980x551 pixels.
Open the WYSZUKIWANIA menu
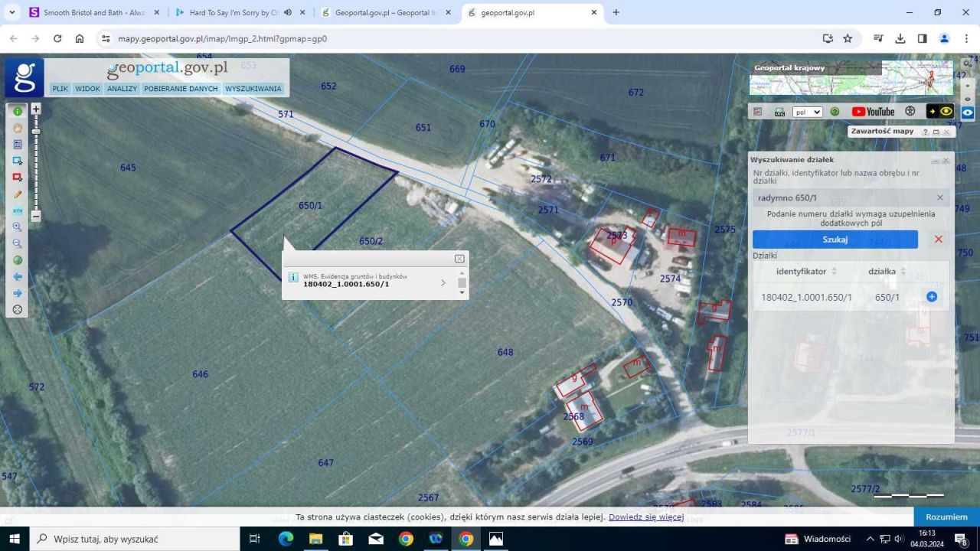pos(253,89)
